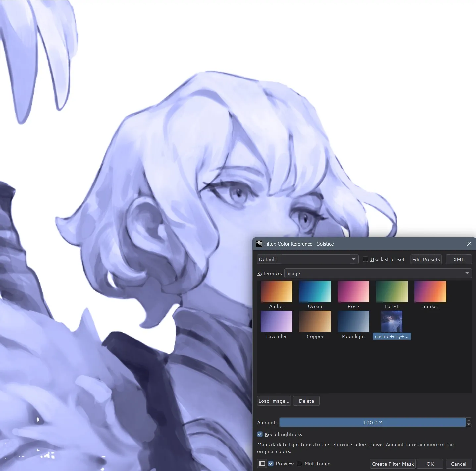Click the XML button
Screen dimensions: 476x471
(459, 260)
